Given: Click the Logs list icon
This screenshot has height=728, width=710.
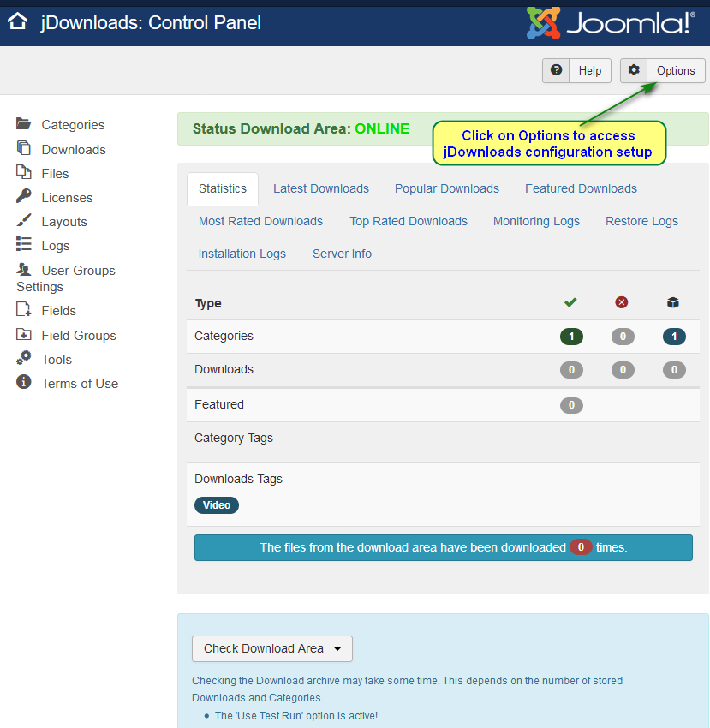Looking at the screenshot, I should coord(23,244).
